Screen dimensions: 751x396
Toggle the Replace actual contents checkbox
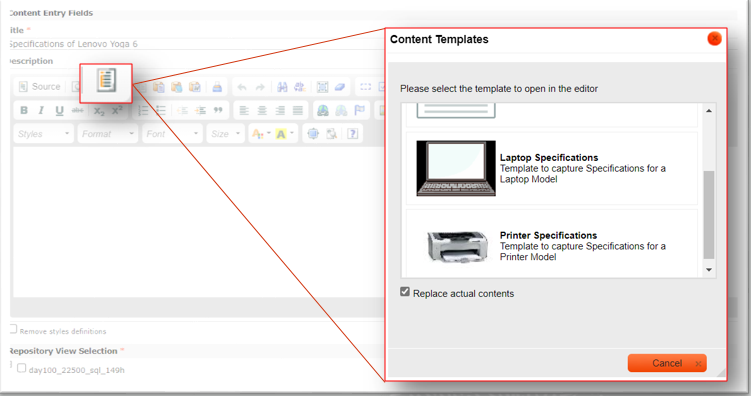click(405, 292)
